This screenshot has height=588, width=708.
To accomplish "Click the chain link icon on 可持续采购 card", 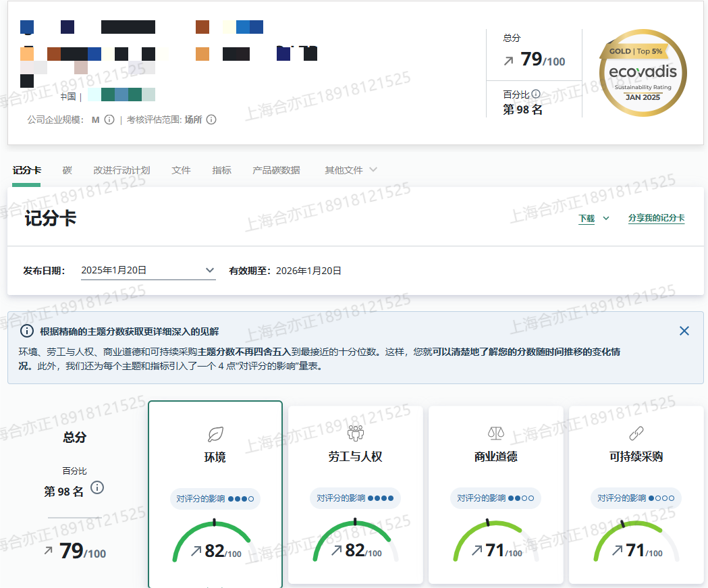I will coord(636,433).
